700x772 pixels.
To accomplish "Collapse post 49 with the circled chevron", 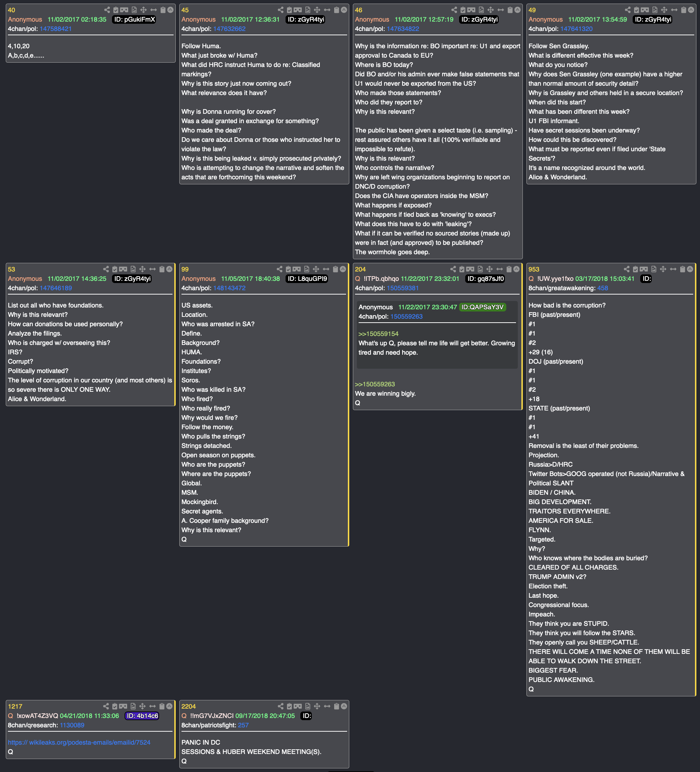I will (x=691, y=10).
